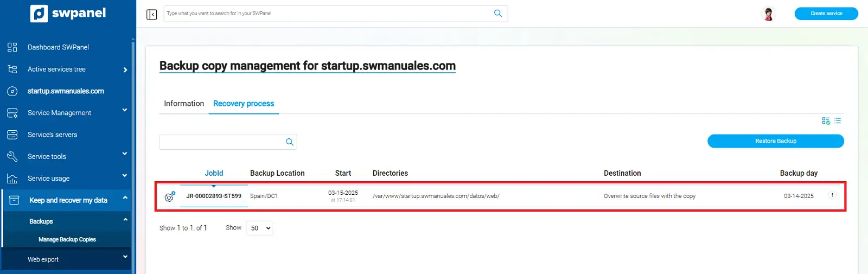Open Manage Backup Copies in sidebar
Viewport: 868px width, 274px height.
coord(67,239)
